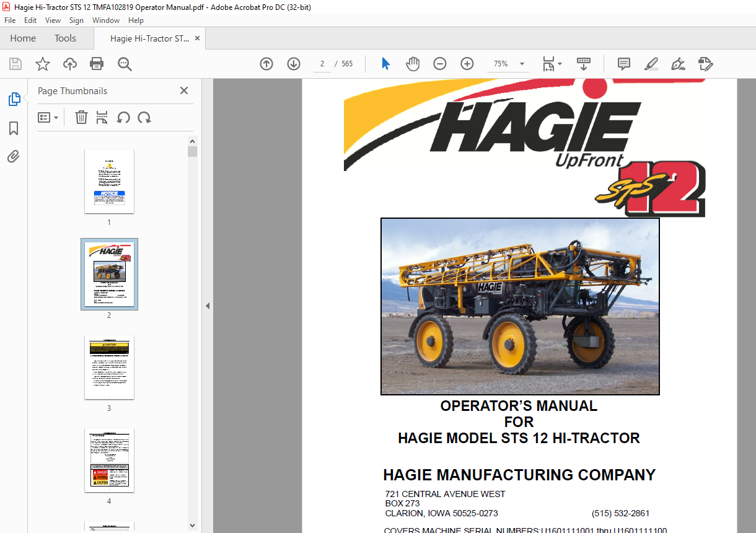756x533 pixels.
Task: Switch to the Tools tab
Action: pyautogui.click(x=65, y=38)
